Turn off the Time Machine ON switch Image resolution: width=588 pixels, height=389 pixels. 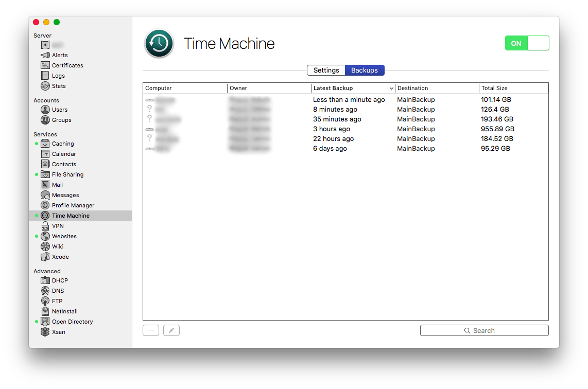[527, 43]
